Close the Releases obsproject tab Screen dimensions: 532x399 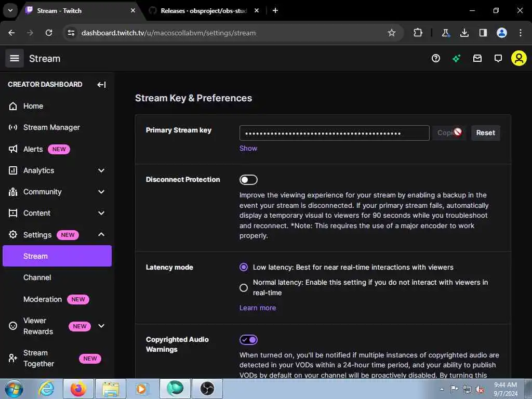click(x=257, y=10)
